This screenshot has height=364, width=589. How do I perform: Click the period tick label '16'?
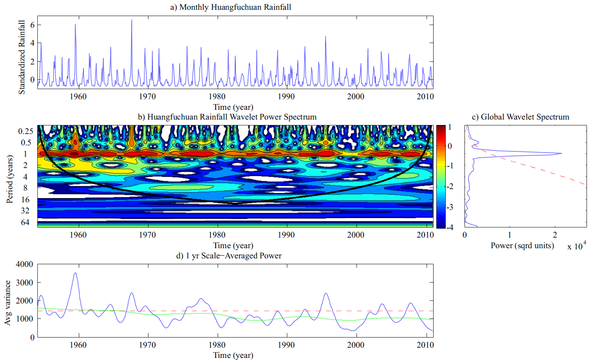pos(25,200)
